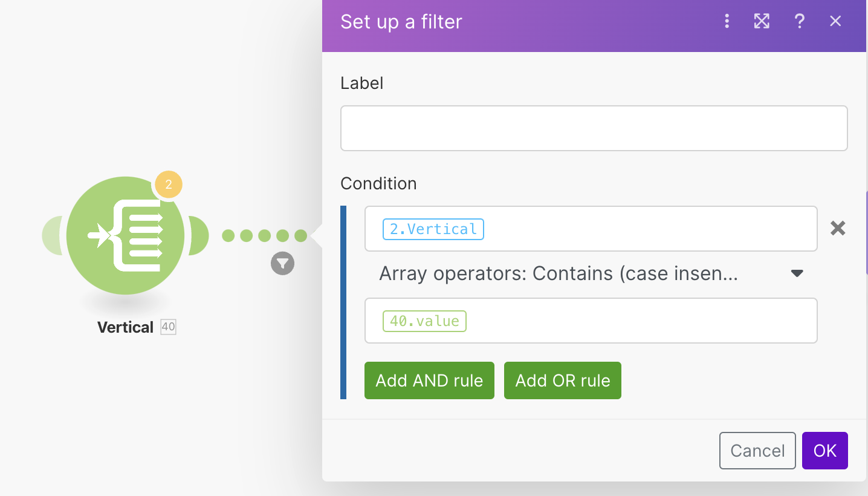The image size is (868, 496).
Task: Expand the filter dialog to full screen
Action: click(x=762, y=22)
